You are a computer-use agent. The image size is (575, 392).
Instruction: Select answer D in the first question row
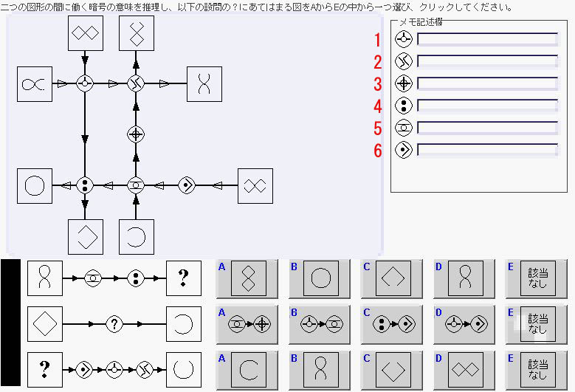point(465,278)
